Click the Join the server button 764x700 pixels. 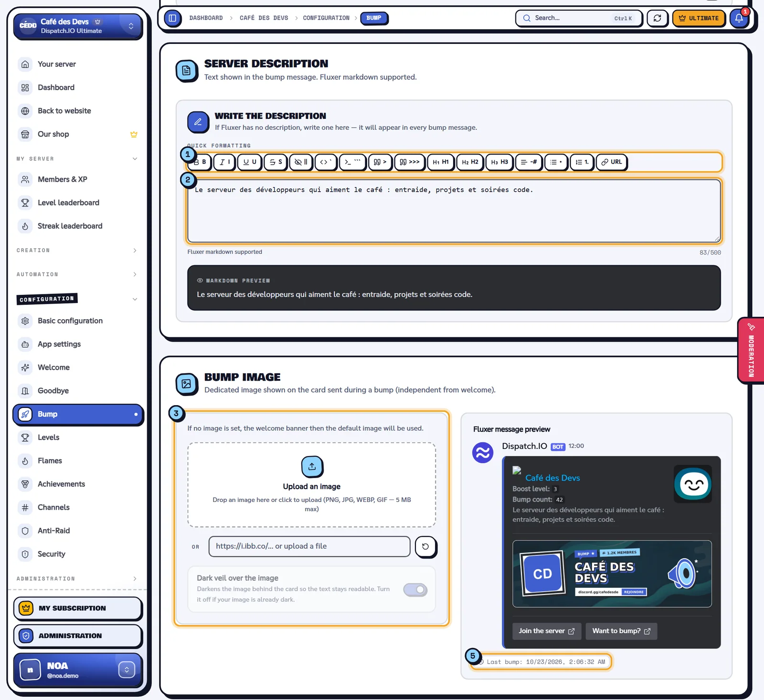click(547, 631)
